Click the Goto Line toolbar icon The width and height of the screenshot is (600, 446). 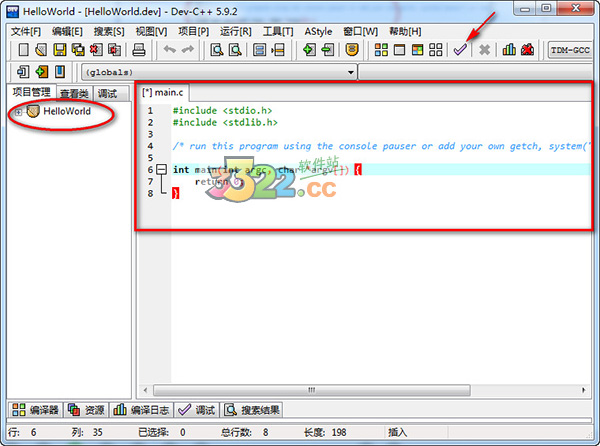(x=278, y=50)
